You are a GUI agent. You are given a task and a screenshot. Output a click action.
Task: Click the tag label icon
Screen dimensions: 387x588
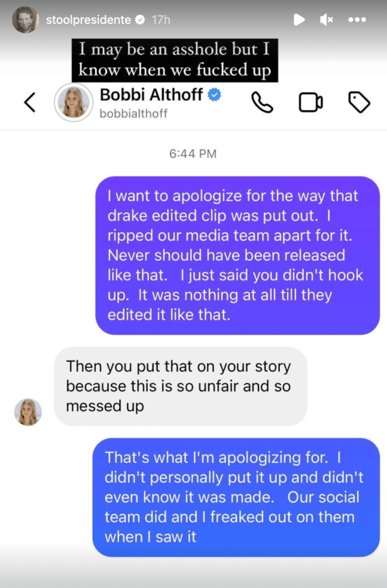pyautogui.click(x=359, y=102)
